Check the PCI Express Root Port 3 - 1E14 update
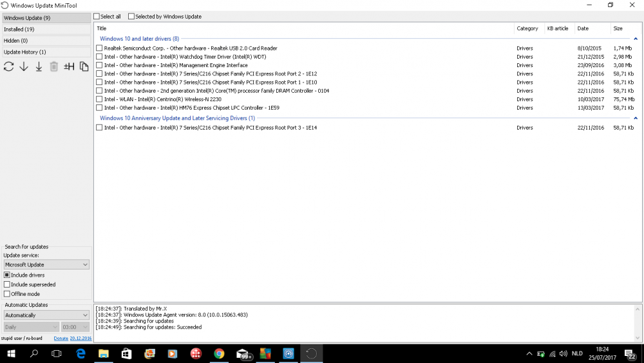The width and height of the screenshot is (644, 363). click(99, 128)
